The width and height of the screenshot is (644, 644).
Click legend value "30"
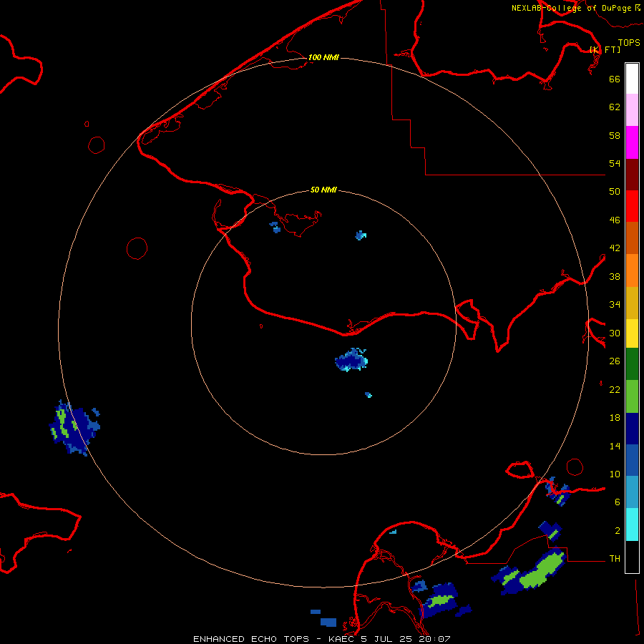pos(615,333)
